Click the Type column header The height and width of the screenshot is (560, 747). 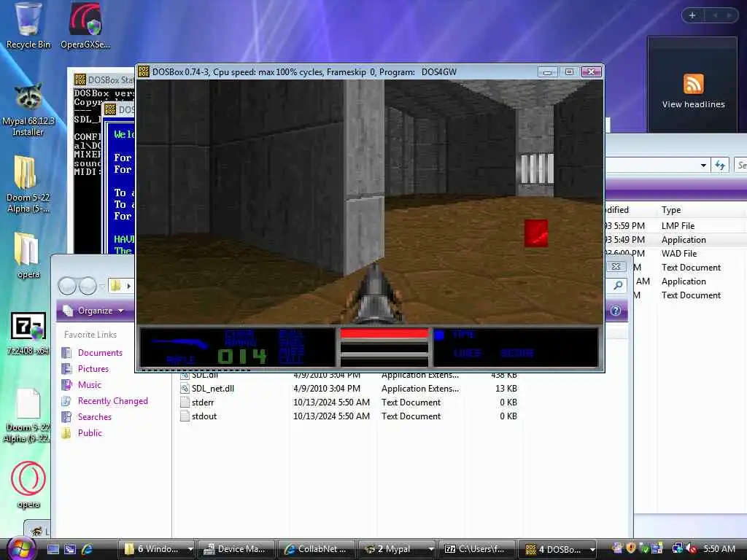[671, 210]
